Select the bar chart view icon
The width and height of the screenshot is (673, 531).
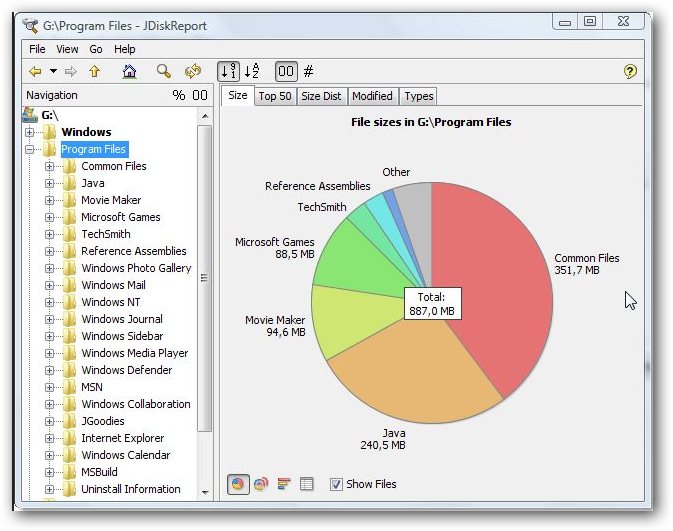click(x=284, y=484)
